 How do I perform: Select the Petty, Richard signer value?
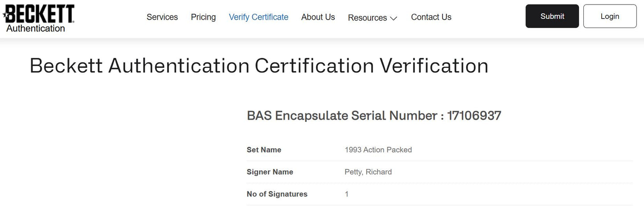(x=368, y=172)
